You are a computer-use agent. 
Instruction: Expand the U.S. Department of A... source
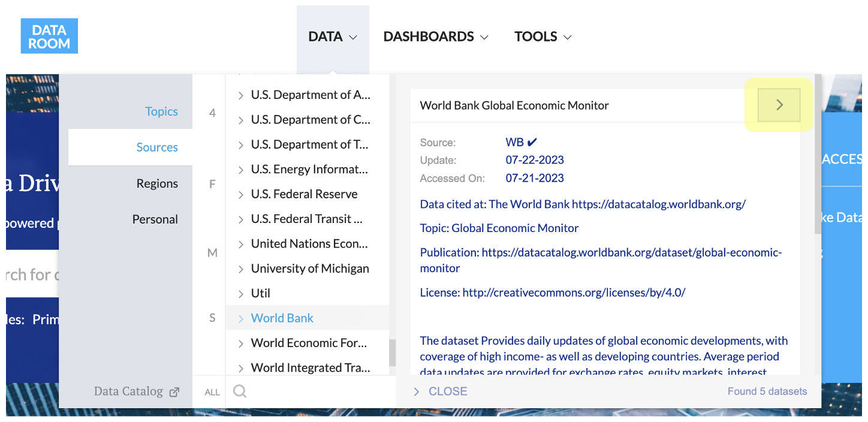240,95
